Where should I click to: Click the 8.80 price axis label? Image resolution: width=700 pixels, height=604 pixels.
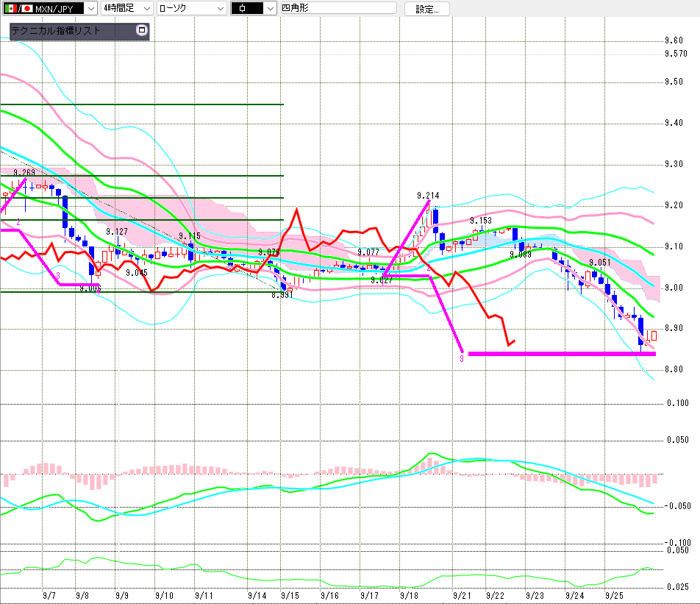pos(674,369)
